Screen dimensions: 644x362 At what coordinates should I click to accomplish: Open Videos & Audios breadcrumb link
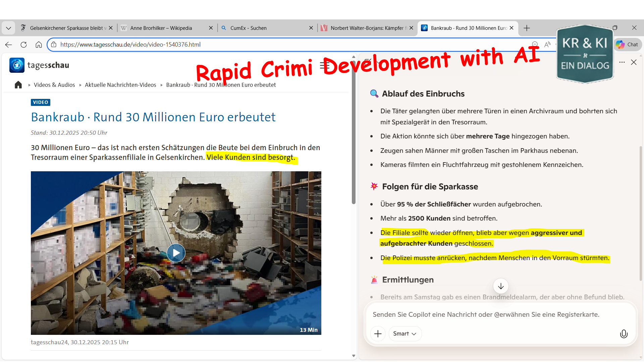tap(54, 85)
